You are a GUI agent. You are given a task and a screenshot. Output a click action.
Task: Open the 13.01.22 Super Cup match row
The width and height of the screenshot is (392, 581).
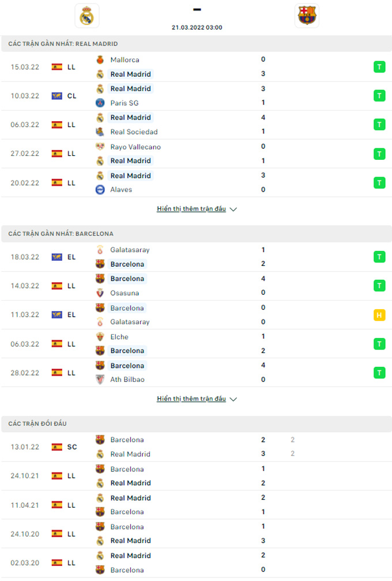point(196,447)
